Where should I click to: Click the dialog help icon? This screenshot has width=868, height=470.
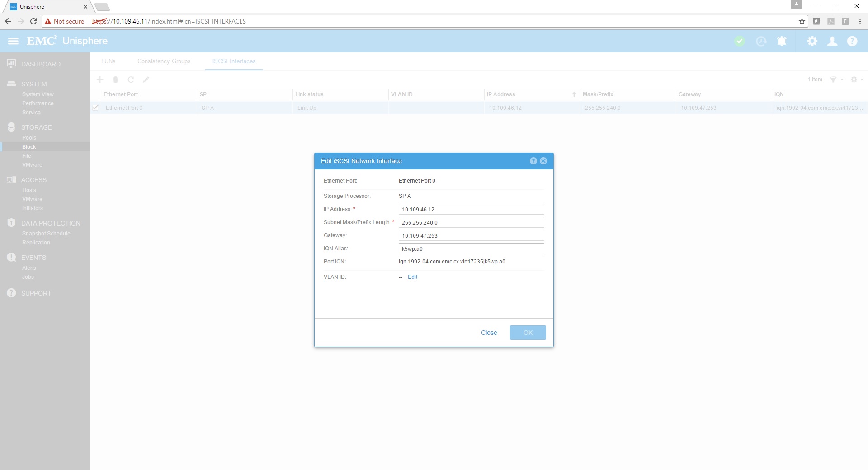point(533,161)
